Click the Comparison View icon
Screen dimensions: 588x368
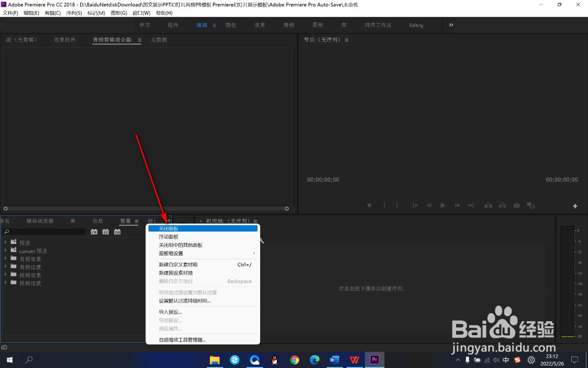click(x=531, y=205)
